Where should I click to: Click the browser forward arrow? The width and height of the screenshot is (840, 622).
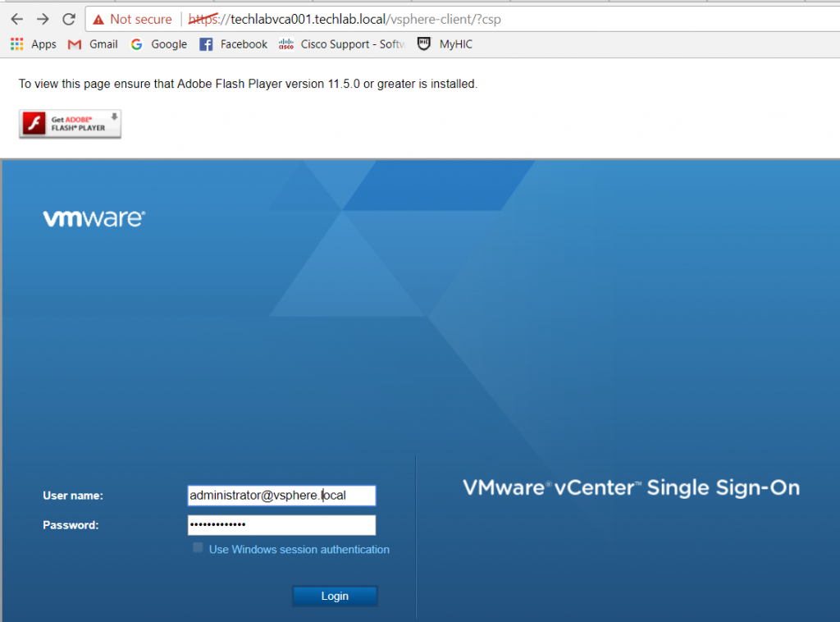click(43, 20)
